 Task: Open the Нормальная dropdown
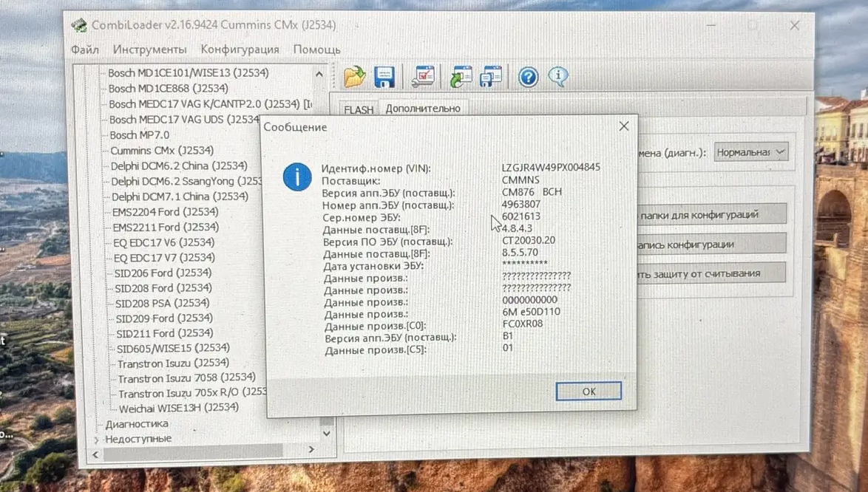(x=750, y=152)
